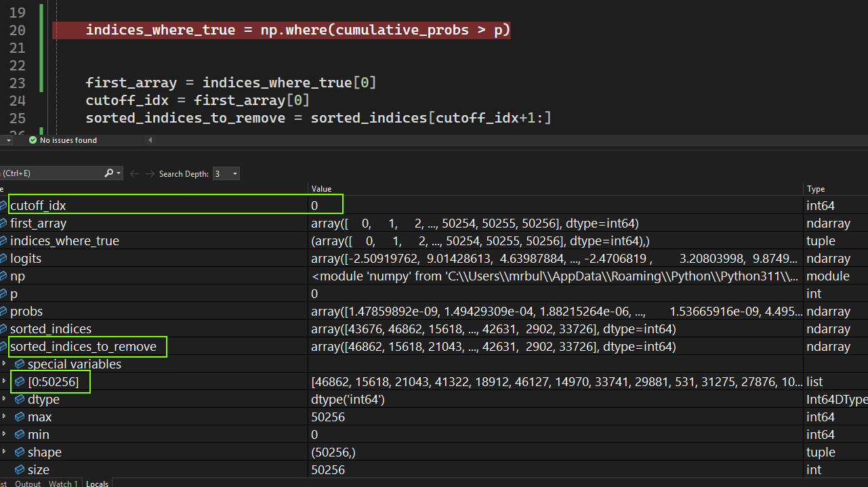Click the variable icon next to dtype

click(19, 400)
